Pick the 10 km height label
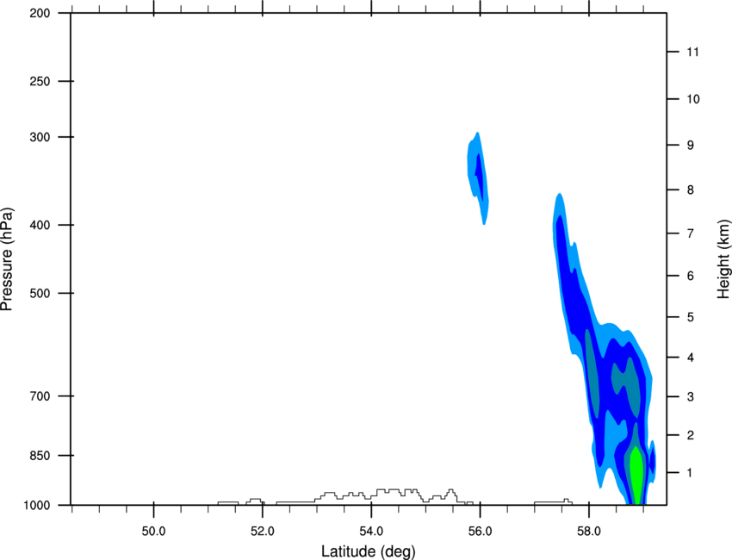 692,99
